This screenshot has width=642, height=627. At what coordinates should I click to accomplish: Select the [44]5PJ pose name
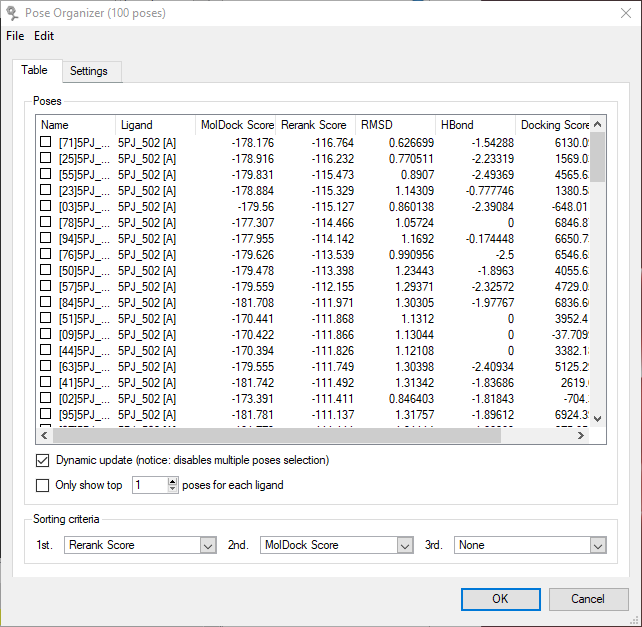pyautogui.click(x=84, y=351)
